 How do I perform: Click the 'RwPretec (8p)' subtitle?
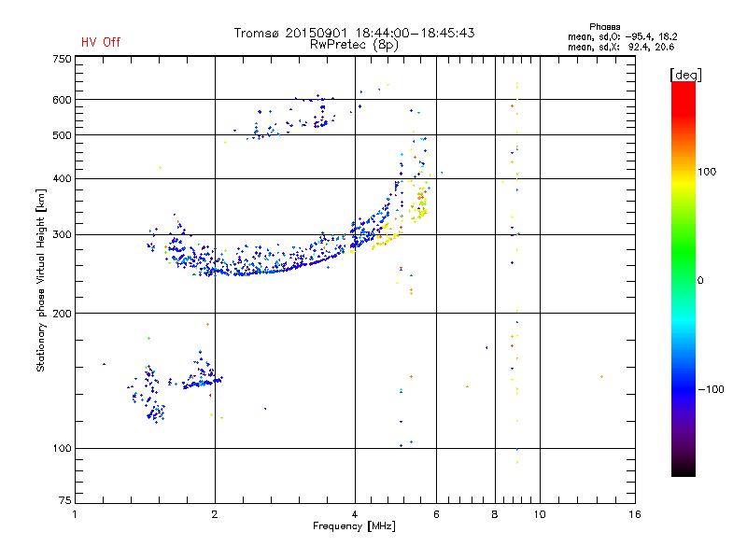(354, 45)
